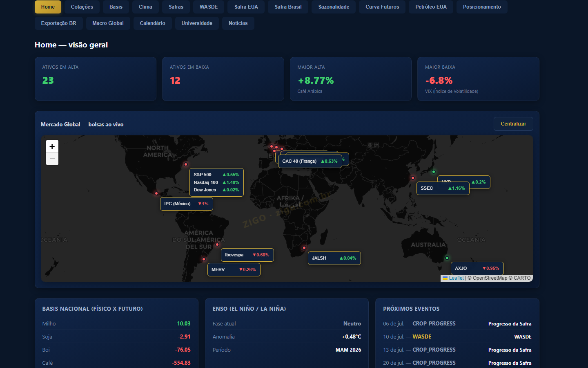Click the Centralizar map button
588x368 pixels.
[513, 124]
